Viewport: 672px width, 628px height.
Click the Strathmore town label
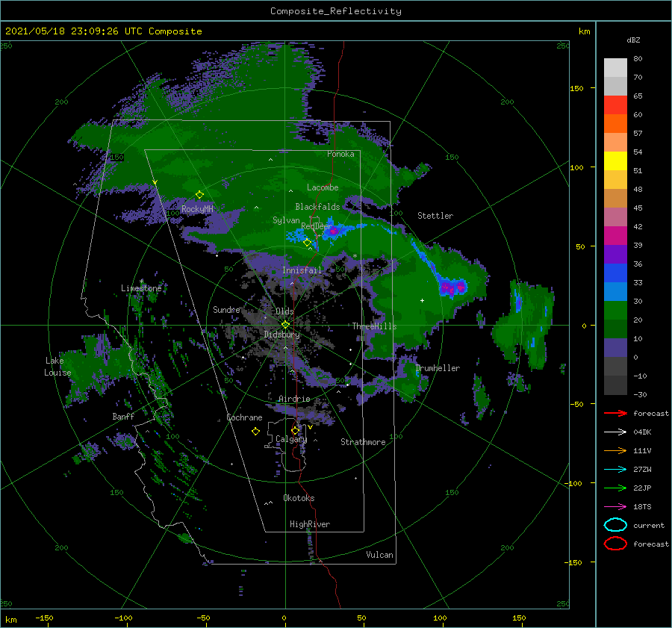coord(363,442)
